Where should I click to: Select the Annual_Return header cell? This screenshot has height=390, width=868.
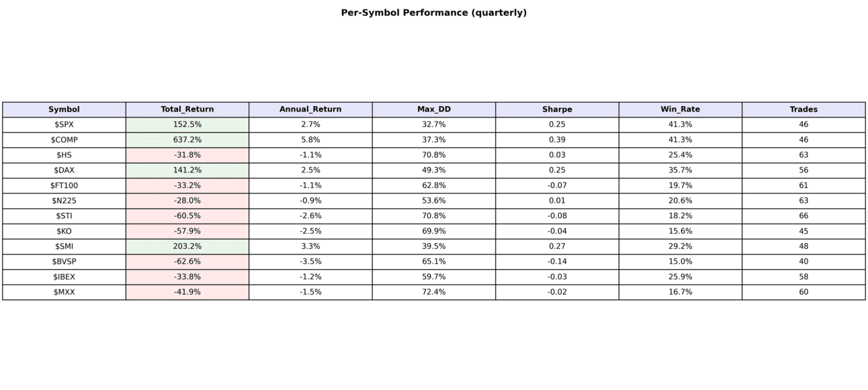310,109
